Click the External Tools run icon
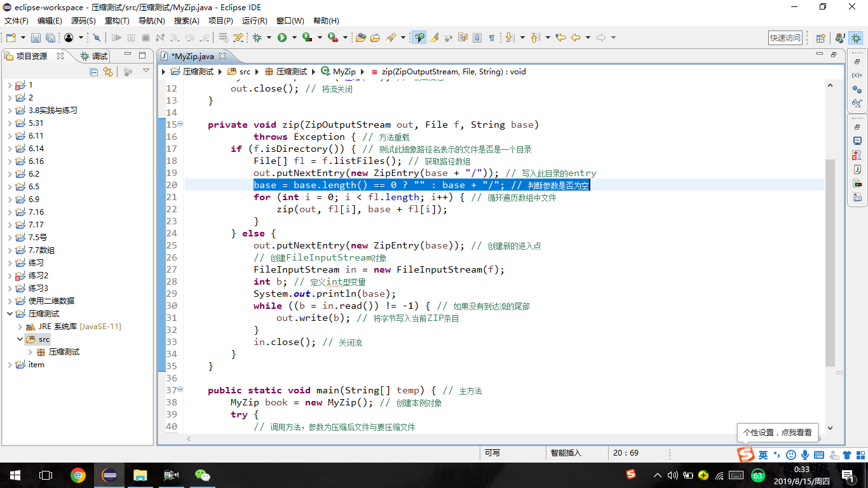The width and height of the screenshot is (868, 488). [x=332, y=37]
